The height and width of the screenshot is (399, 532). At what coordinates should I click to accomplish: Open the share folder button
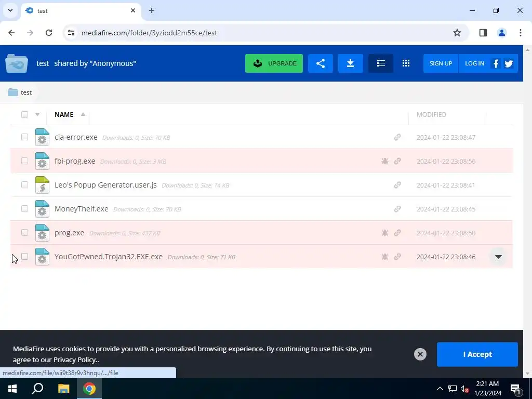pyautogui.click(x=320, y=63)
